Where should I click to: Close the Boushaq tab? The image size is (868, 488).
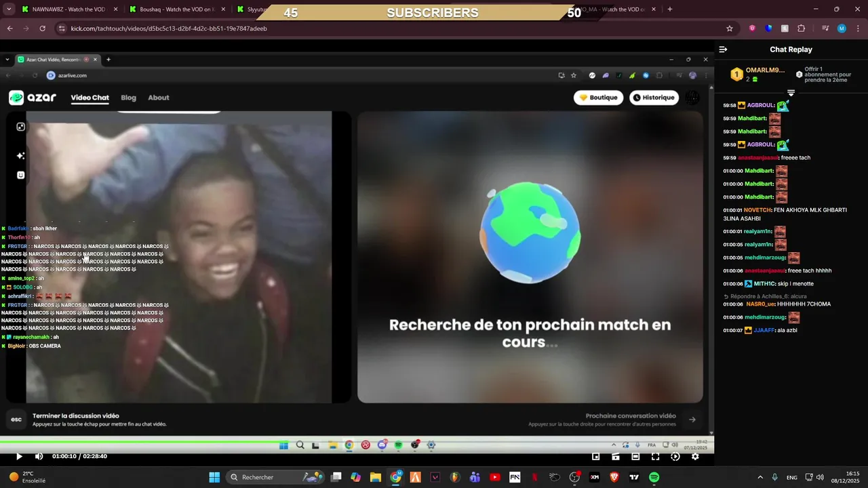[x=224, y=9]
